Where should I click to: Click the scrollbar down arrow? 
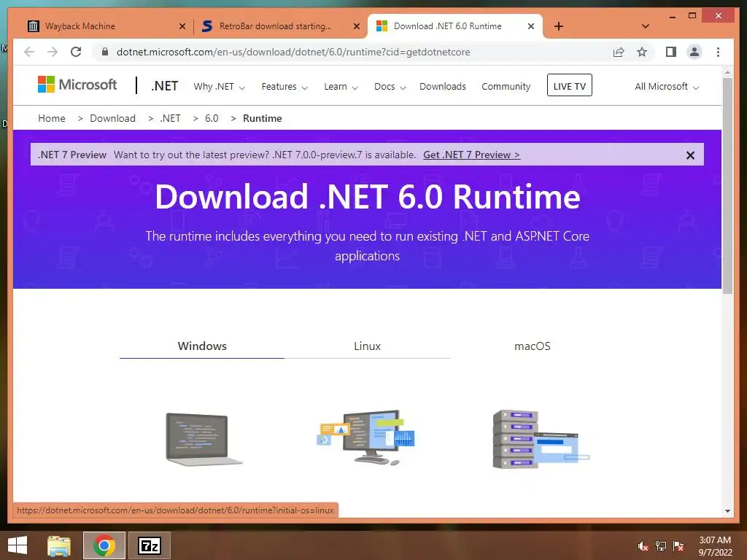click(x=727, y=511)
